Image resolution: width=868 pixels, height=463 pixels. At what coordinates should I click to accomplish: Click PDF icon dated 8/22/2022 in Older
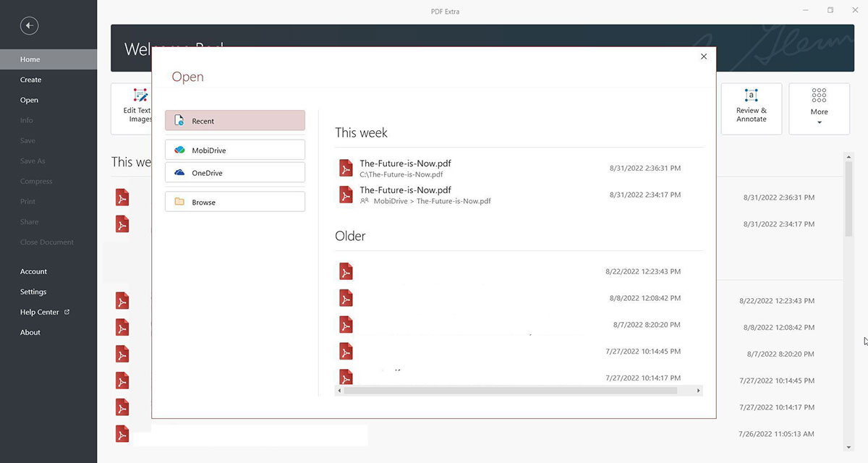click(346, 271)
